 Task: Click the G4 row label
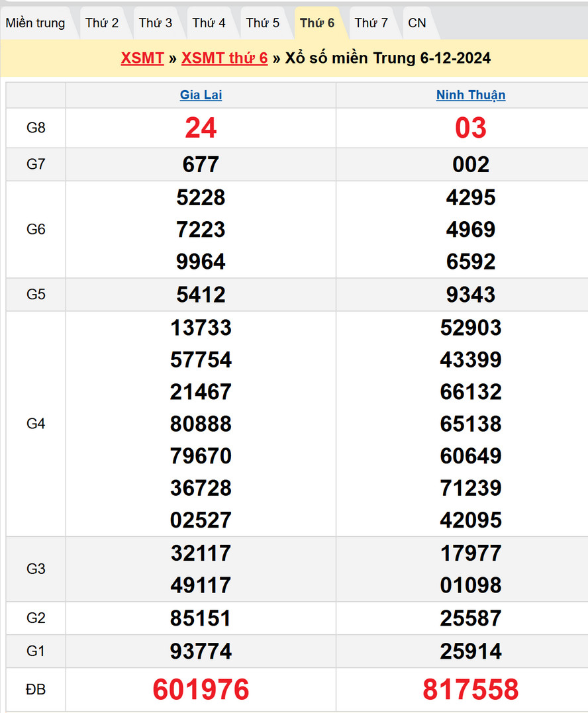36,424
